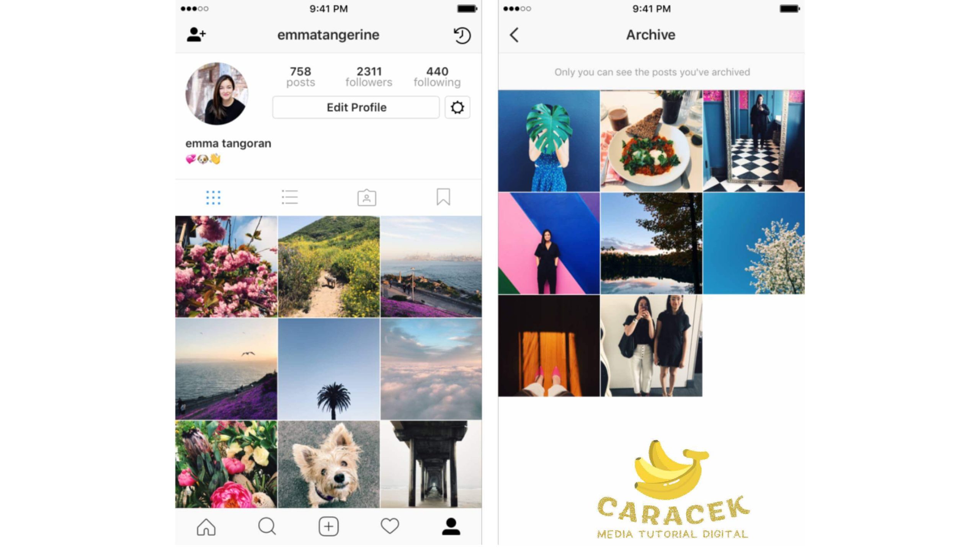This screenshot has height=551, width=980.
Task: Toggle grid layout view tab
Action: pos(213,198)
